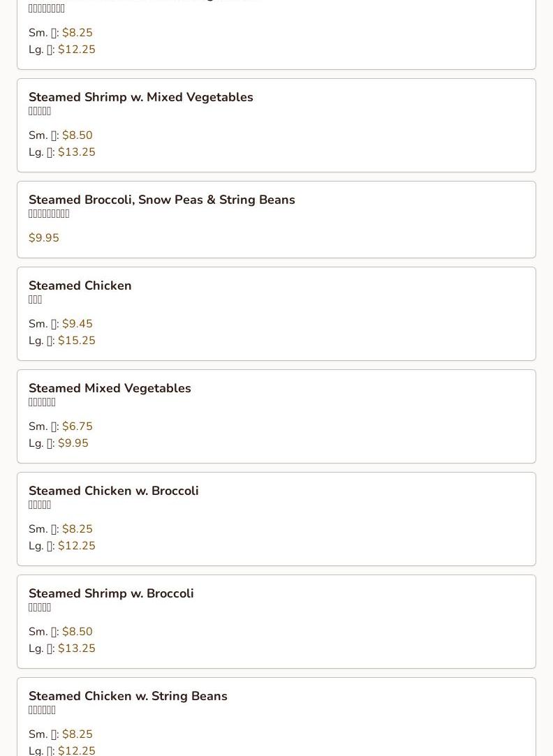Choose large price of Steamed Chicken w. Broccoli
The width and height of the screenshot is (553, 756).
76,546
